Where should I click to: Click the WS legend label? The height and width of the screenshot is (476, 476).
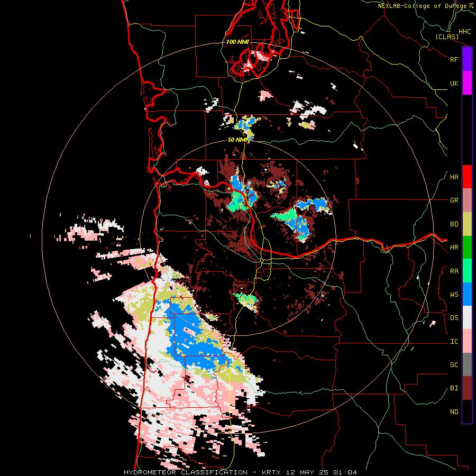coord(454,295)
